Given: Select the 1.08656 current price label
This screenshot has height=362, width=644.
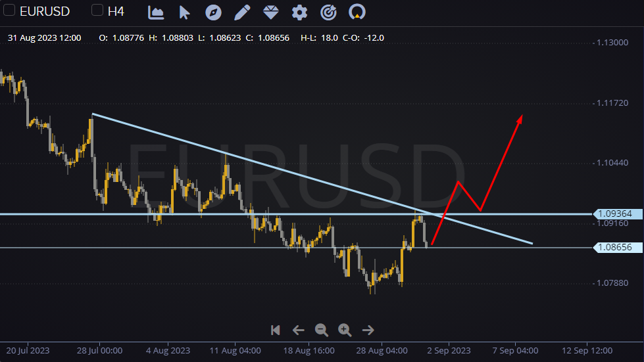Looking at the screenshot, I should pos(618,247).
